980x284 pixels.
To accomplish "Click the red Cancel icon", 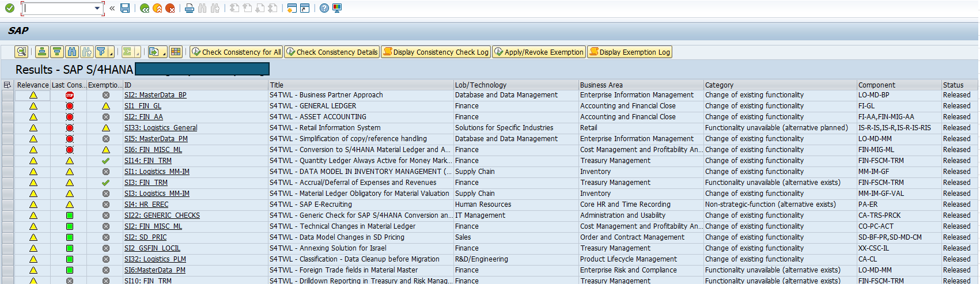I will pos(170,8).
